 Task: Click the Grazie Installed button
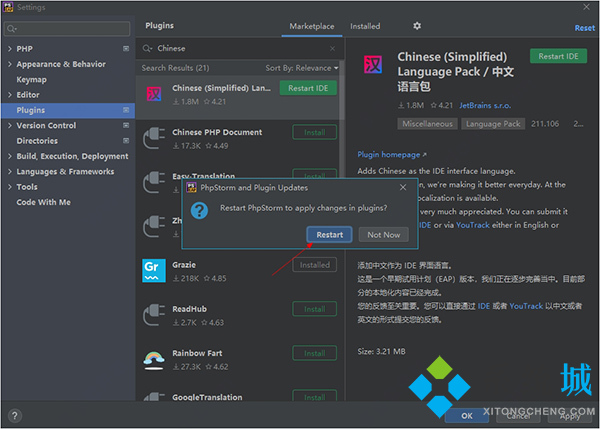click(315, 265)
